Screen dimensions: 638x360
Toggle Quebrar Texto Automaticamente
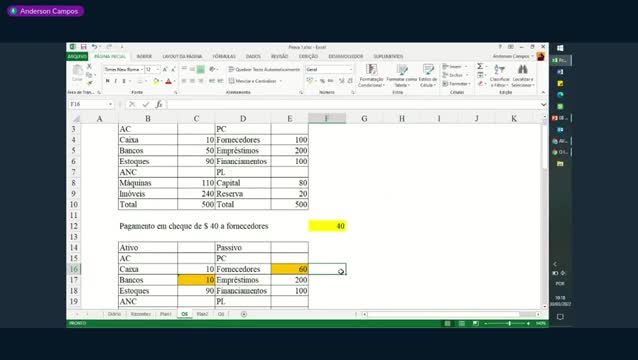(264, 70)
